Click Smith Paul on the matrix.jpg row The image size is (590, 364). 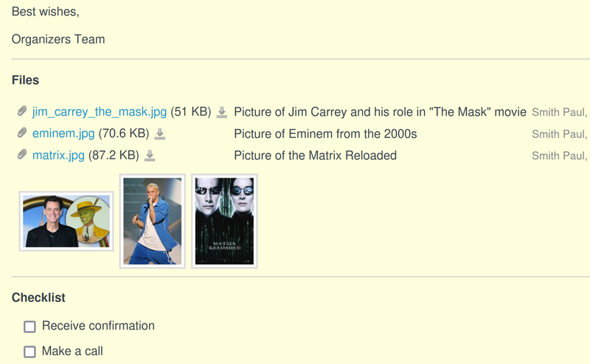[x=558, y=156]
